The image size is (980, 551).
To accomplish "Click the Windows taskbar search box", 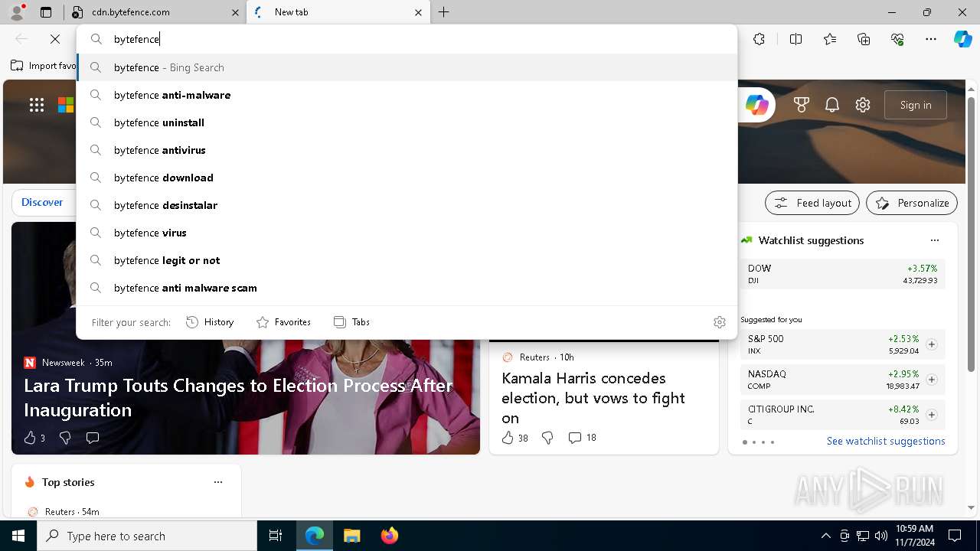I will click(x=147, y=536).
